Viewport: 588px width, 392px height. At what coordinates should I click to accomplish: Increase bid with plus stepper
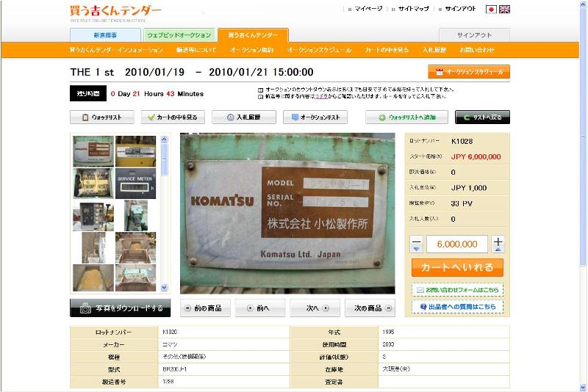(x=498, y=244)
